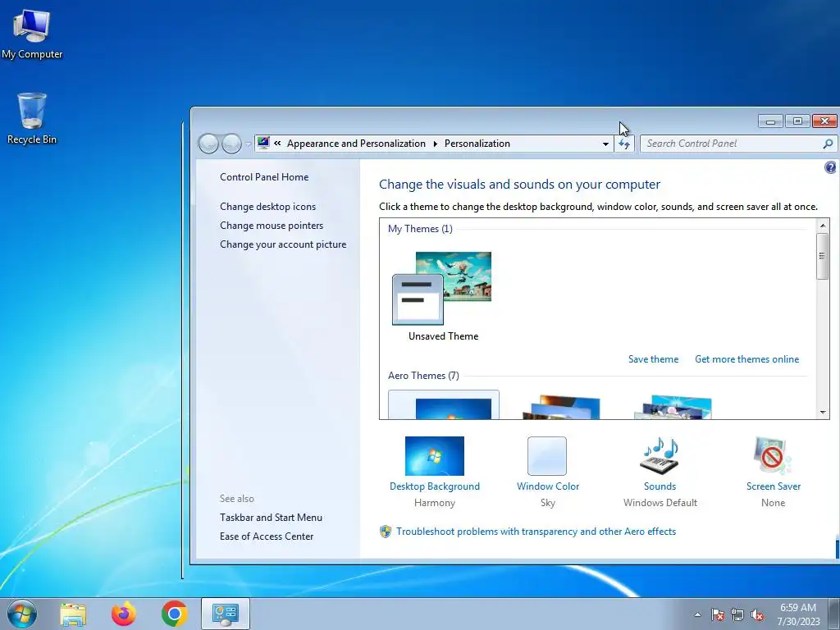Image resolution: width=840 pixels, height=630 pixels.
Task: Click the theme list scrollbar thumb
Action: [822, 256]
